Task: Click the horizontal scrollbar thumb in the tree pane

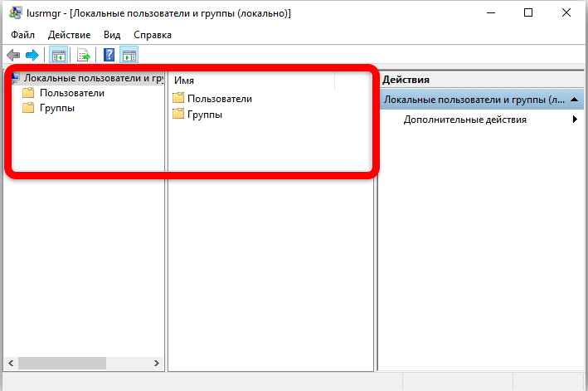Action: 62,363
